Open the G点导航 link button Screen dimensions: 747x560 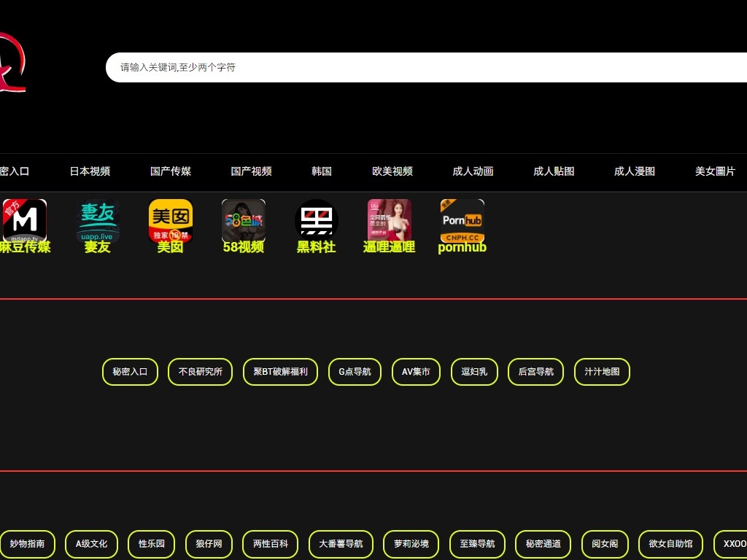click(355, 372)
